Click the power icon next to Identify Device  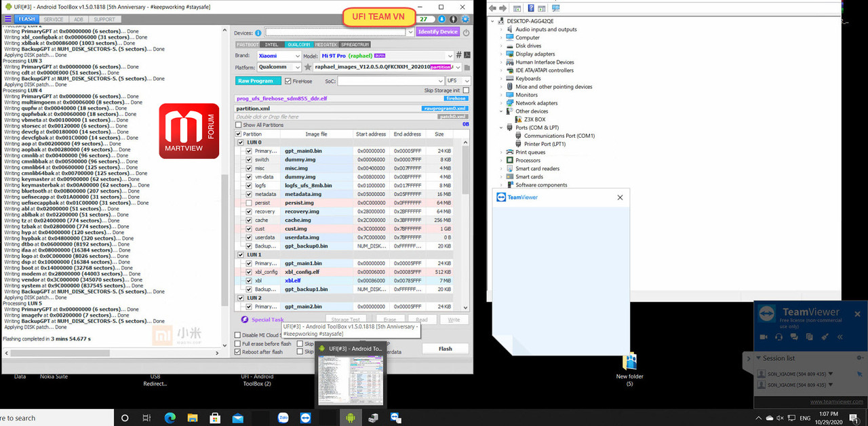pos(466,32)
